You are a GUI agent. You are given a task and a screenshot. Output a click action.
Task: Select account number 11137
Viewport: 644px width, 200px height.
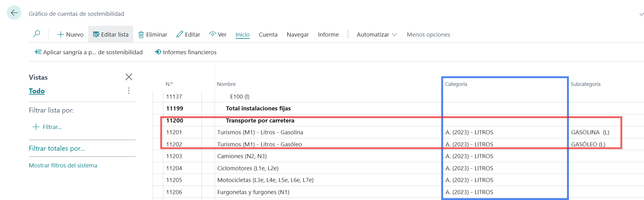click(174, 96)
